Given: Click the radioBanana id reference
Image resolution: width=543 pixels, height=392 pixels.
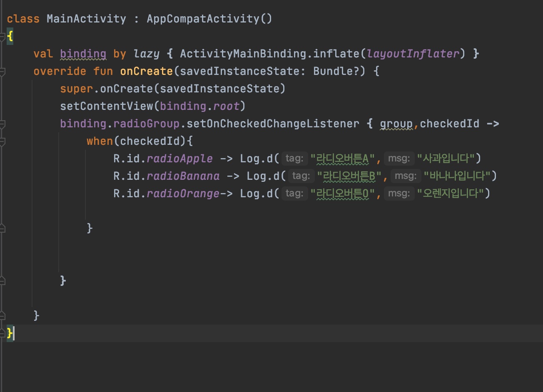Looking at the screenshot, I should [x=183, y=176].
